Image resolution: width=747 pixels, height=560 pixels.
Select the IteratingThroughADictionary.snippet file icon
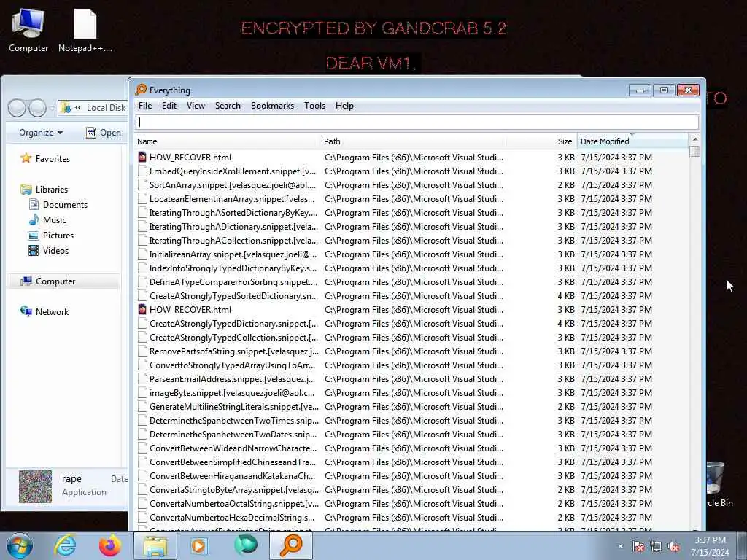click(x=142, y=226)
